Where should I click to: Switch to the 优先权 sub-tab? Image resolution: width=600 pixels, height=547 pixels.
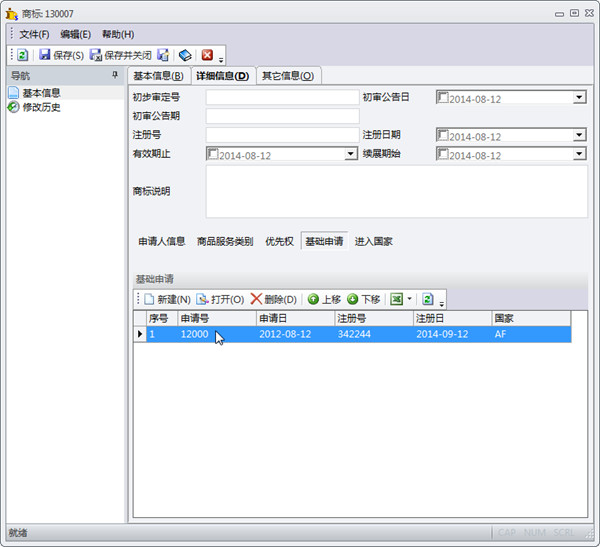click(279, 241)
